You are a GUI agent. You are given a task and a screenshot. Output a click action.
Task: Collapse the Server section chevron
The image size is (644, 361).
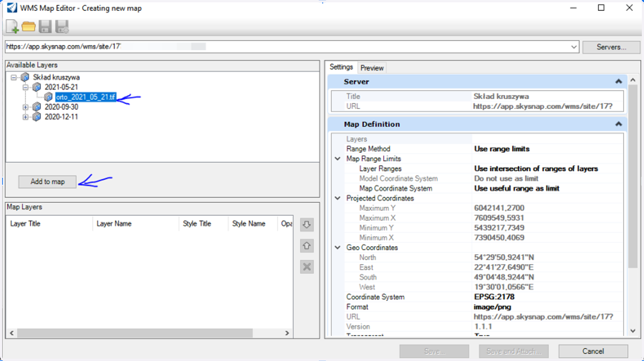(x=618, y=82)
